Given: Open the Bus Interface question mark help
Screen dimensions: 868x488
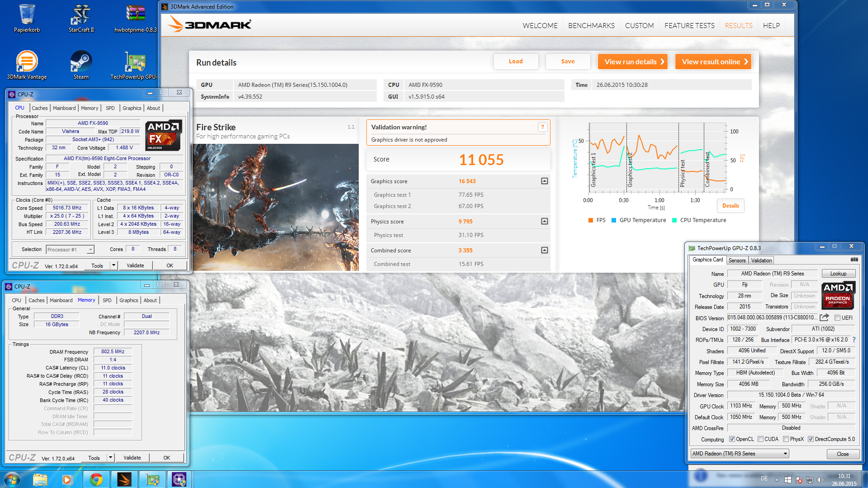Looking at the screenshot, I should (854, 340).
